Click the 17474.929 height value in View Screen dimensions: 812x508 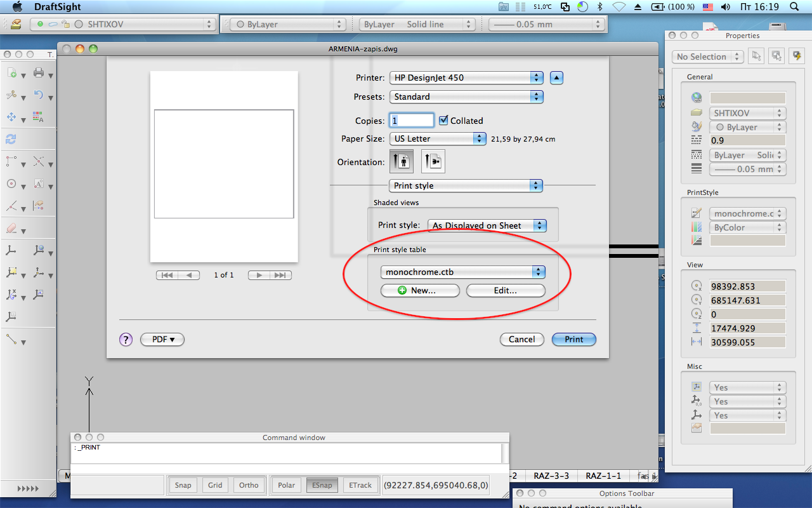pos(747,328)
